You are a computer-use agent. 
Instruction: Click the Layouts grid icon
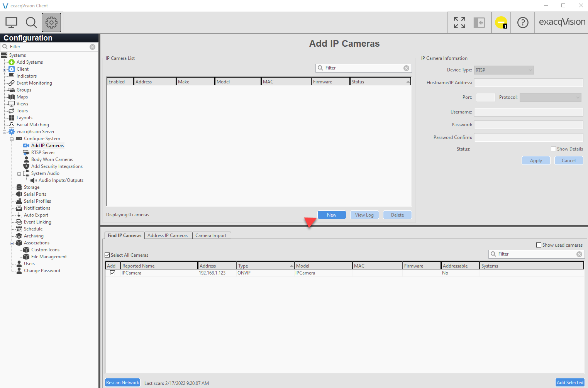point(12,118)
